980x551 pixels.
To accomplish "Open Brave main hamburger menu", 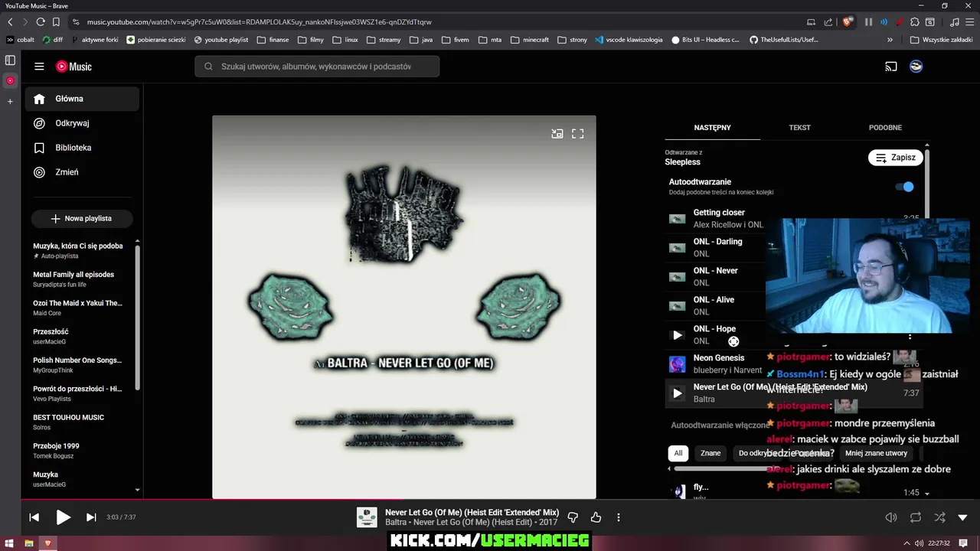I will point(969,22).
